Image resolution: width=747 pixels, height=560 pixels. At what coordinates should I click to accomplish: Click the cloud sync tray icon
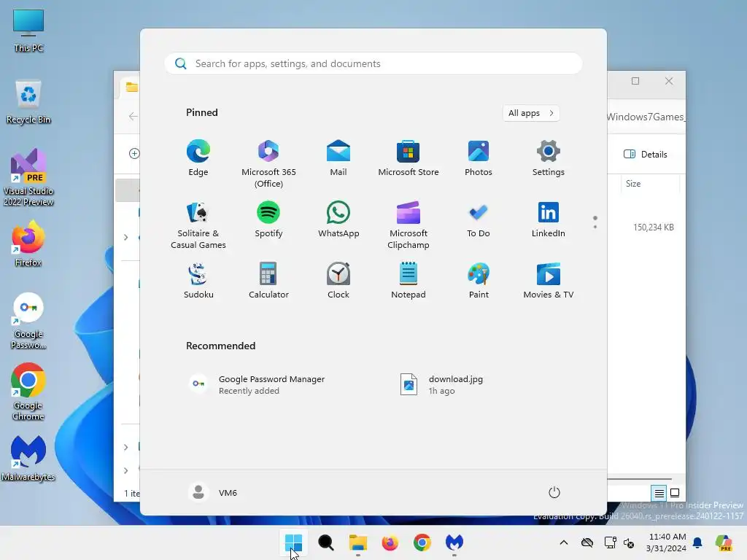click(x=587, y=542)
